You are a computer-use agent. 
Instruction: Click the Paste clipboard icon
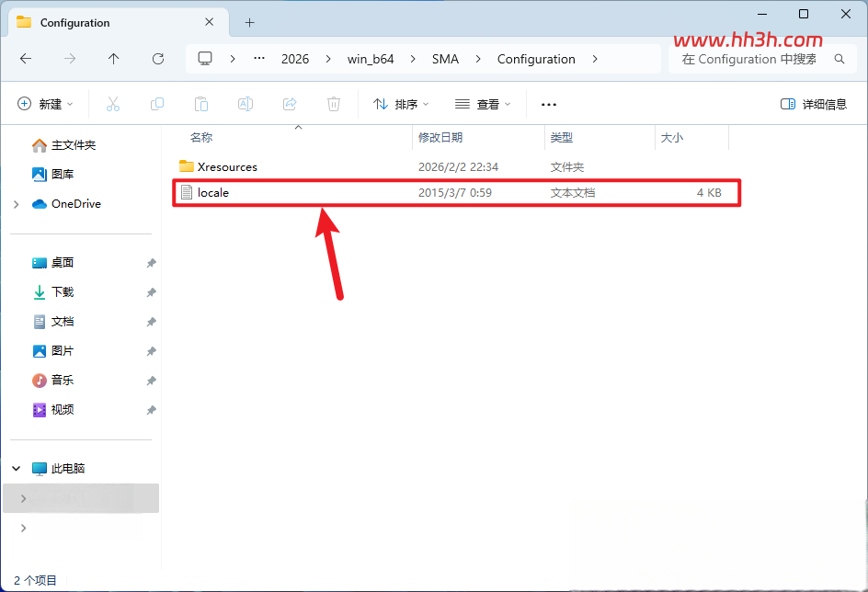coord(201,104)
